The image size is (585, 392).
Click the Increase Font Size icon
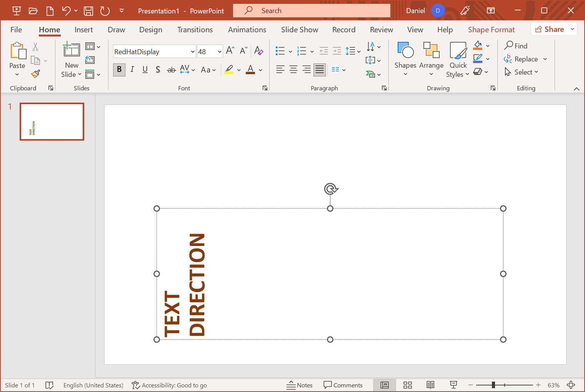pos(230,51)
